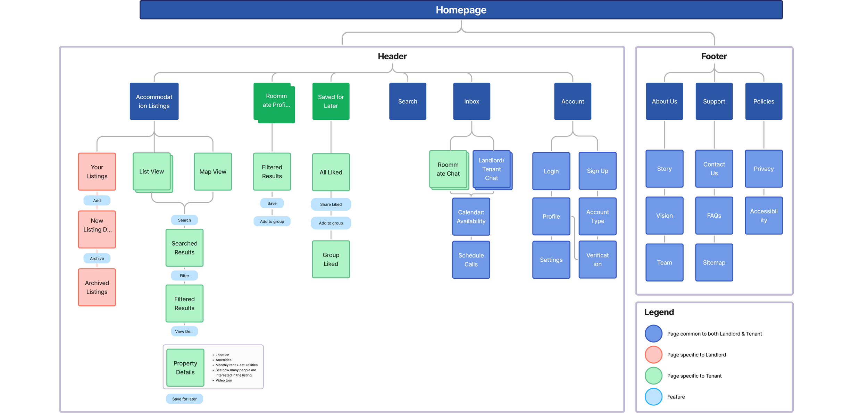Select the Property Details box

(185, 368)
